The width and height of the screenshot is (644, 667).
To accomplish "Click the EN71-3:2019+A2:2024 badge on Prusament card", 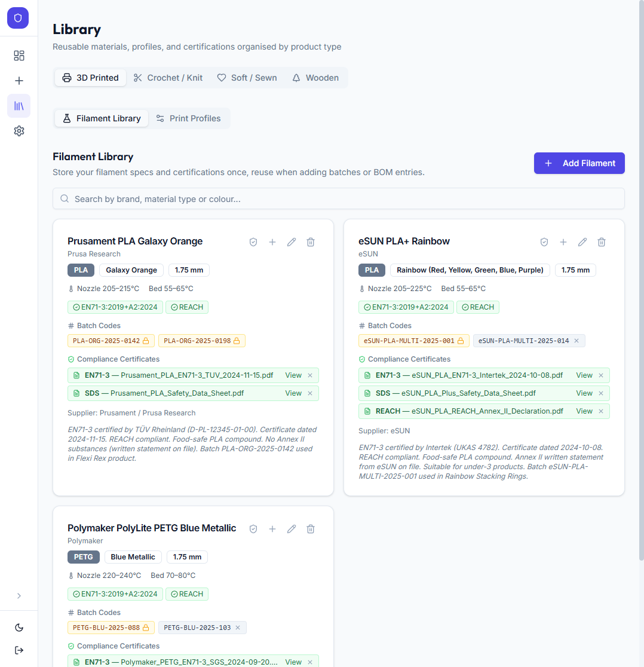I will pyautogui.click(x=115, y=307).
